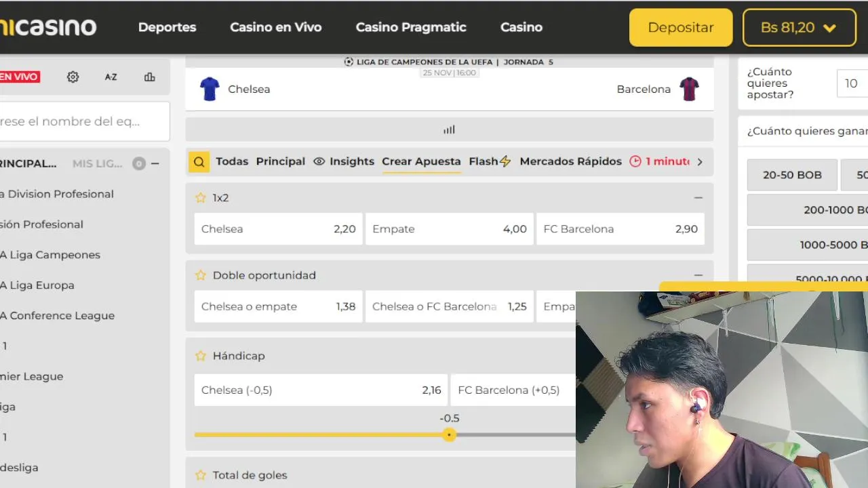The image size is (868, 488).
Task: Click the match stats bars icon below teams
Action: 449,129
